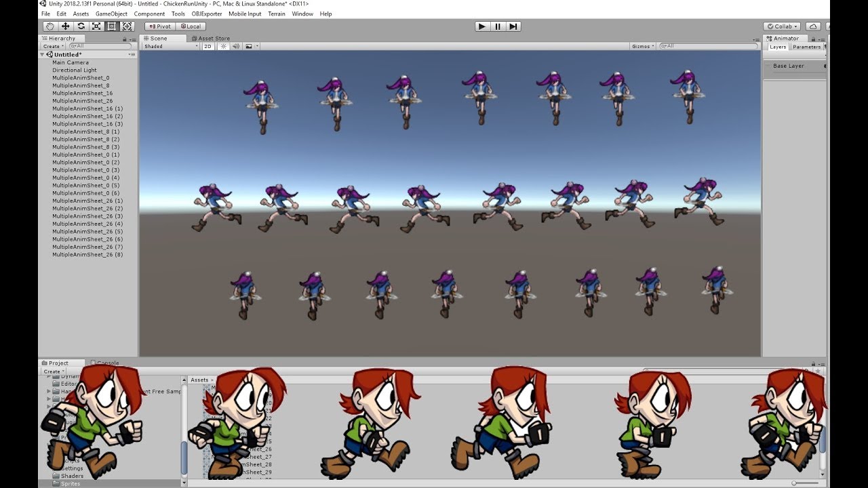Select the Scale tool
This screenshot has height=488, width=868.
[x=96, y=26]
